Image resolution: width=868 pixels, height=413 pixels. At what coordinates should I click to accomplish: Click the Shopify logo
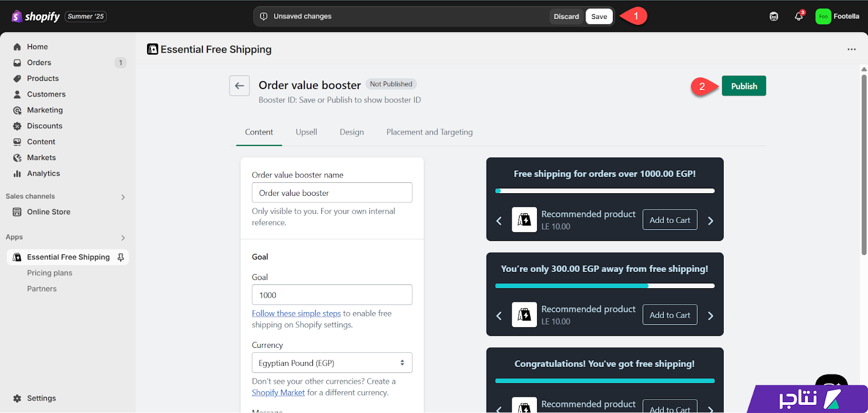[x=36, y=16]
